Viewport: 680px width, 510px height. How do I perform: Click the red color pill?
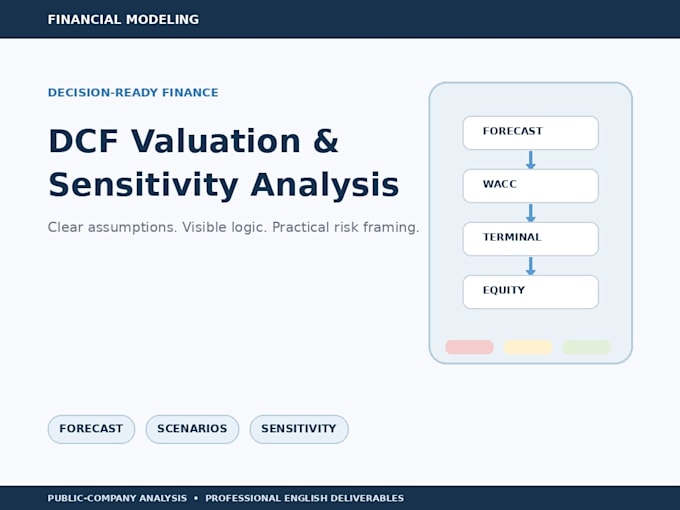[x=469, y=347]
